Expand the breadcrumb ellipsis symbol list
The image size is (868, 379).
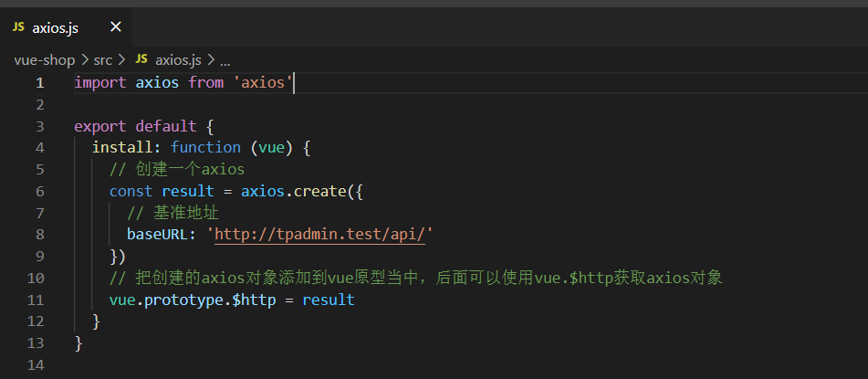[x=225, y=61]
